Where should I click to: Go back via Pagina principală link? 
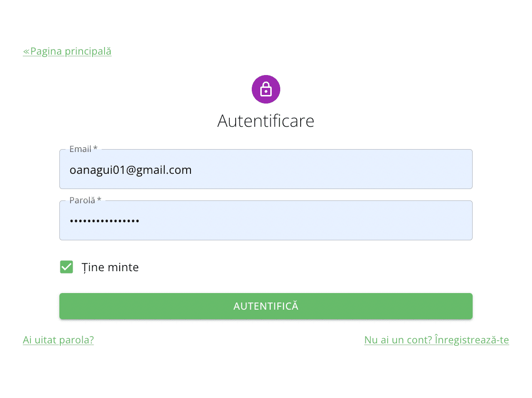click(x=67, y=51)
